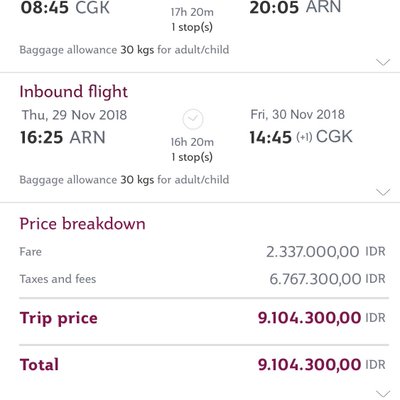
Task: Open the Price breakdown heading
Action: coord(82,224)
